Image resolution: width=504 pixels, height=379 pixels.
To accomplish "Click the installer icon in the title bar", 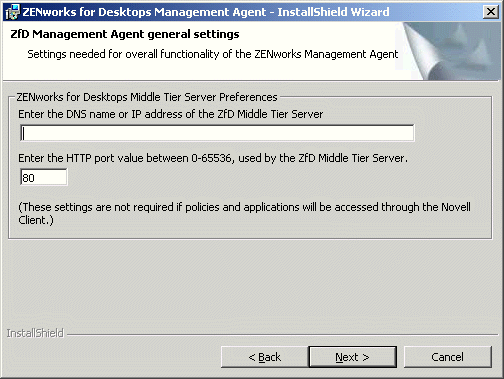I will 13,12.
